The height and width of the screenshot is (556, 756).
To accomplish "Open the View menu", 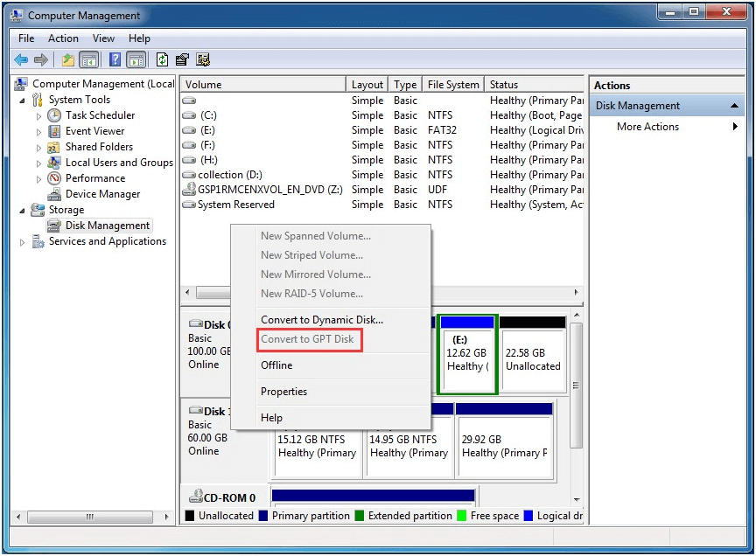I will point(103,38).
